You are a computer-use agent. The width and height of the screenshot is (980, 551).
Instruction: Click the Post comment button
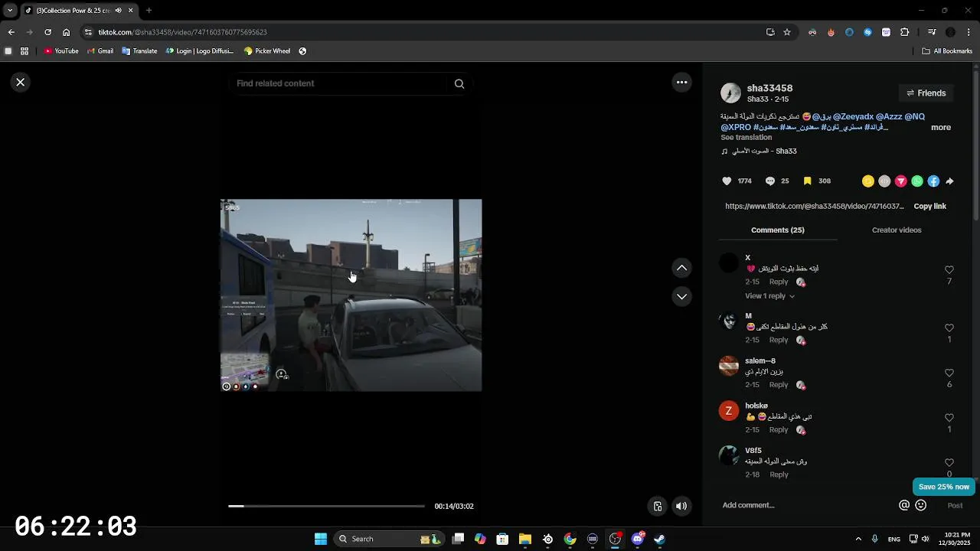tap(955, 506)
